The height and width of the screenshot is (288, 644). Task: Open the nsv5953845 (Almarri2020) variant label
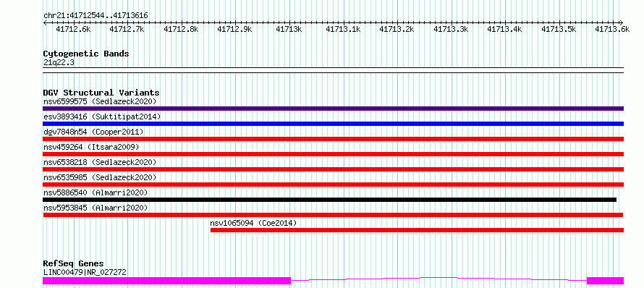pyautogui.click(x=96, y=208)
